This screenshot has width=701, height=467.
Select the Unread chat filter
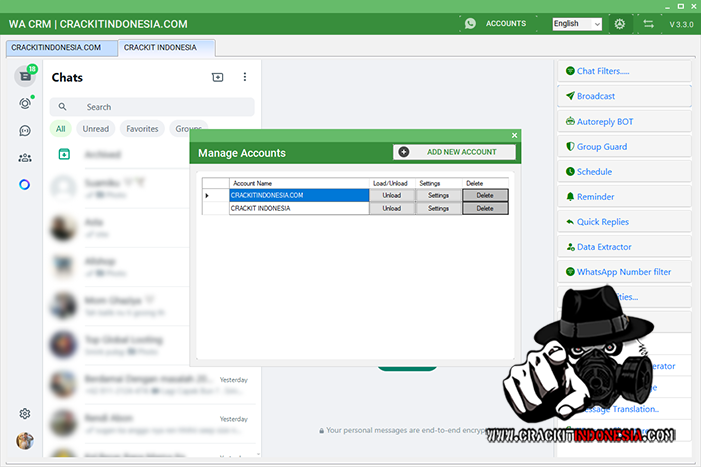click(96, 129)
